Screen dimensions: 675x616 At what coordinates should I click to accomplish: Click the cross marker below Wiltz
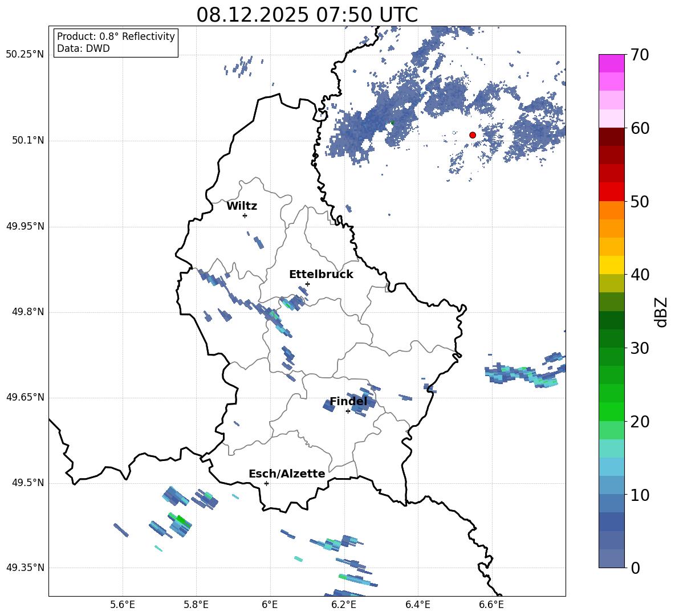(x=245, y=215)
